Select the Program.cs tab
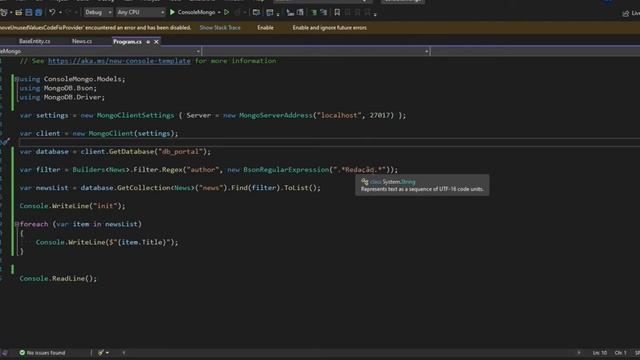640x360 pixels. (127, 42)
